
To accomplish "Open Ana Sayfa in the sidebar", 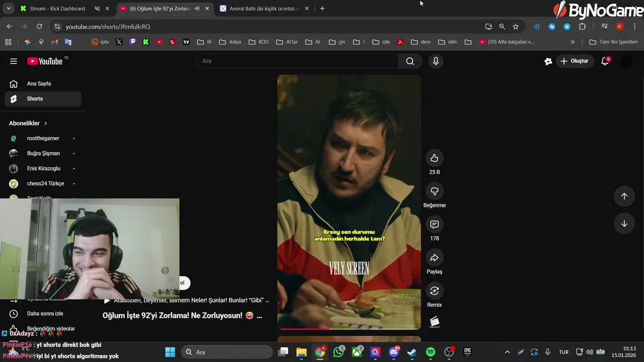I will [x=43, y=83].
